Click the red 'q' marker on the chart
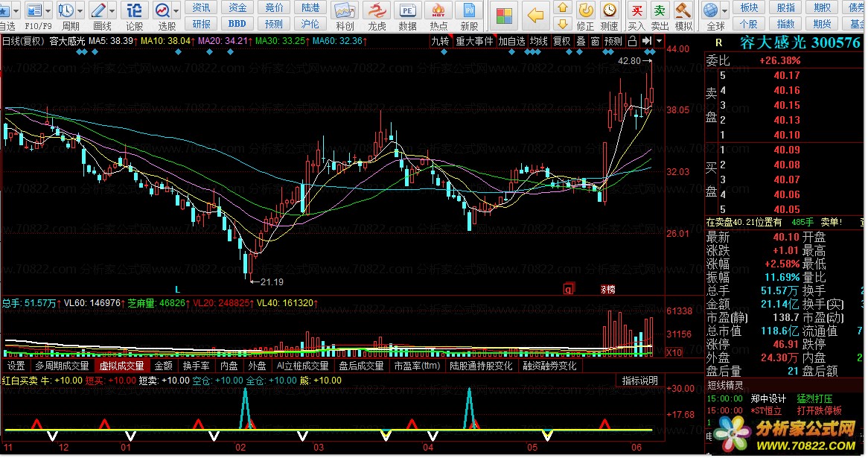868x458 pixels. [x=568, y=288]
